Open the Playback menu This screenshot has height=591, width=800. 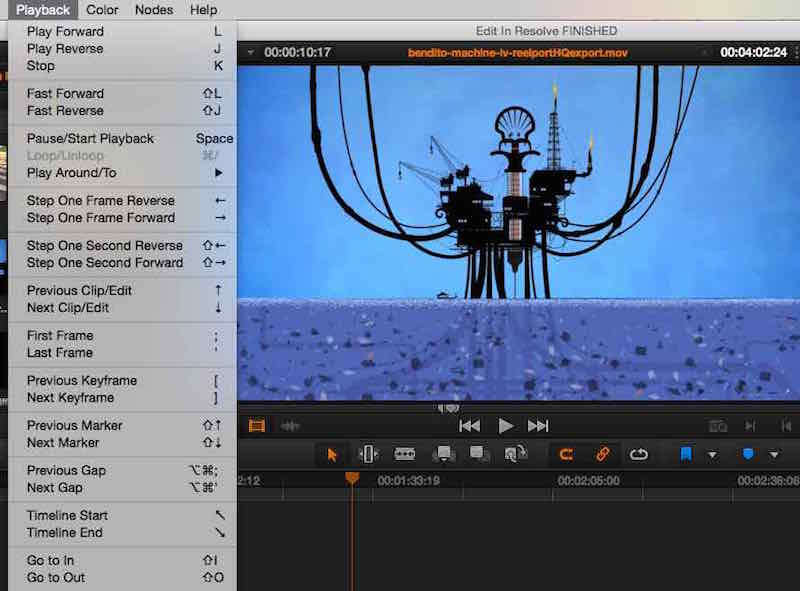click(x=43, y=10)
